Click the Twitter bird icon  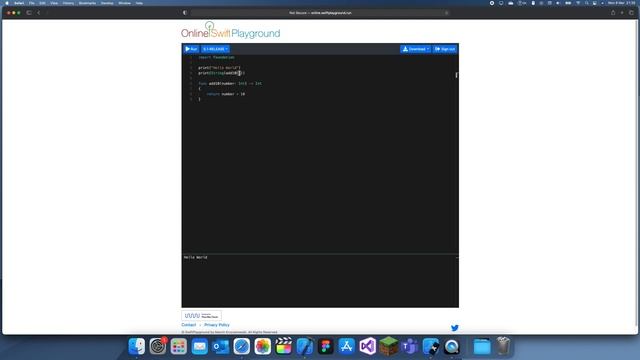click(x=455, y=328)
